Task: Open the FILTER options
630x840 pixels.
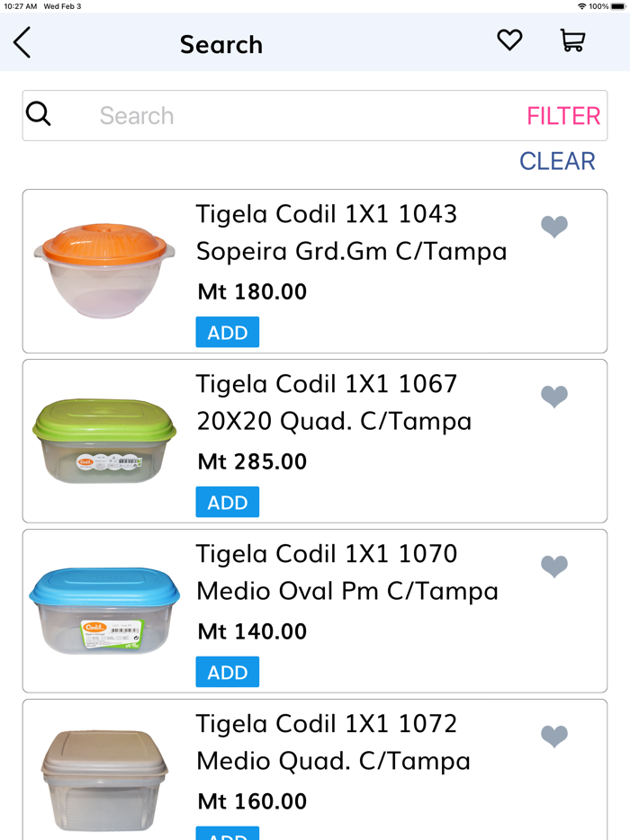Action: pos(563,115)
